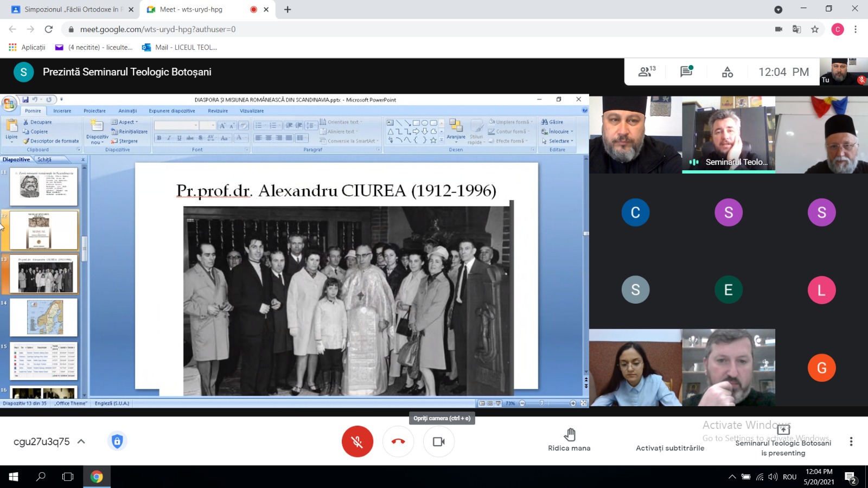Click the address bar URL field
This screenshot has width=868, height=488.
pos(380,29)
